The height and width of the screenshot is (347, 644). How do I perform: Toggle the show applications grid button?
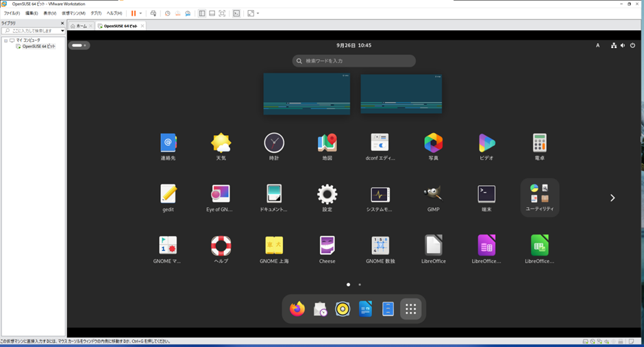[x=411, y=309]
